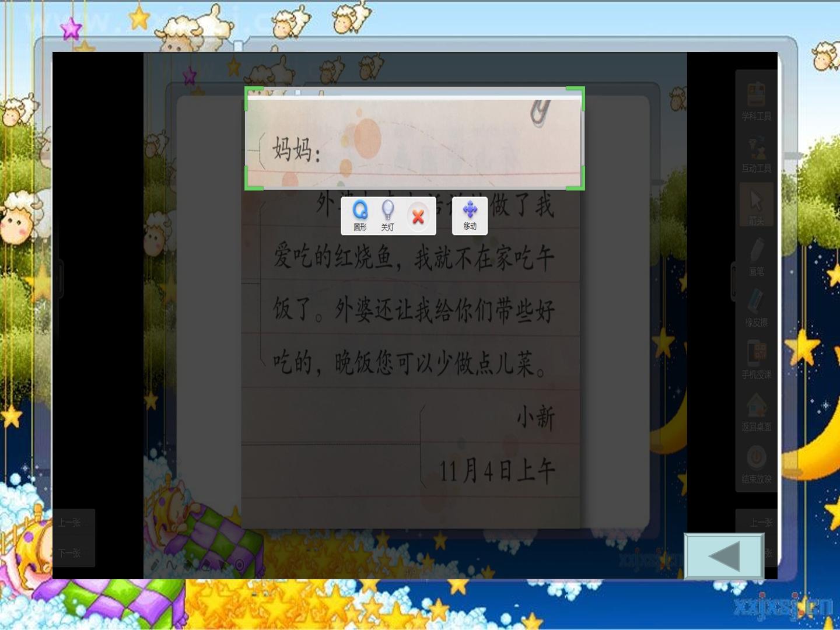Select the 移动 move tool
This screenshot has height=630, width=840.
click(x=470, y=216)
